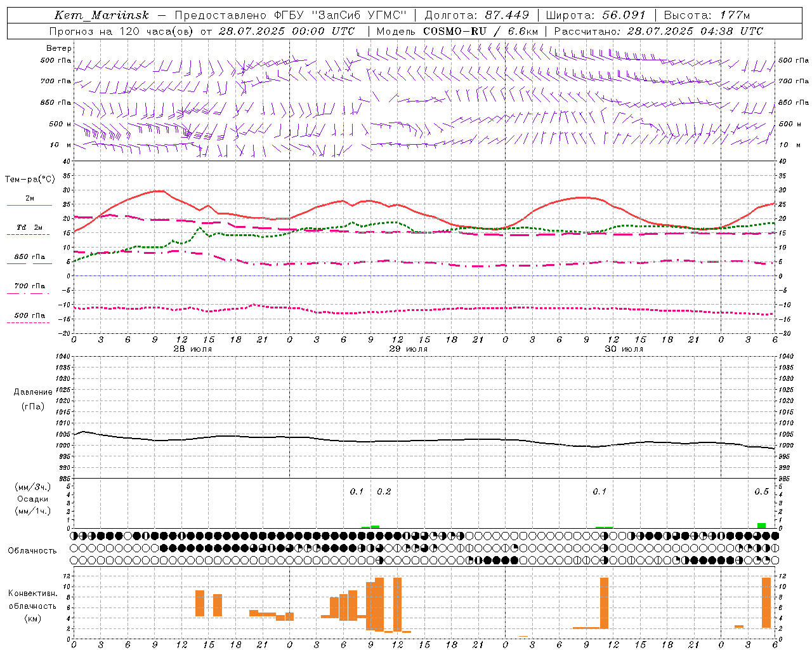Click the 500 гПа temperature legend entry

pyautogui.click(x=30, y=315)
